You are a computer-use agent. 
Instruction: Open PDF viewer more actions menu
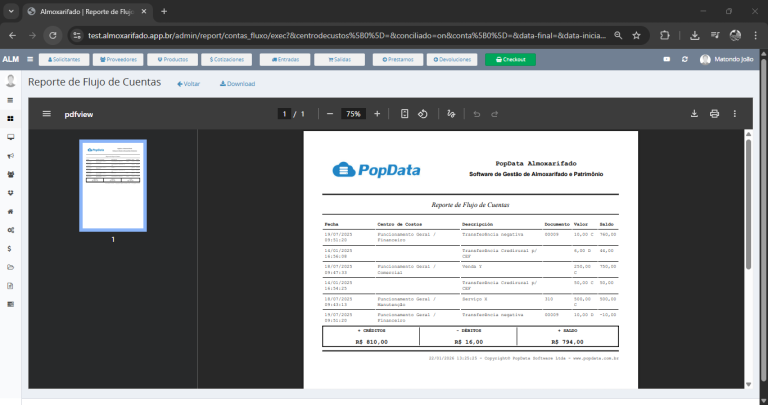736,114
